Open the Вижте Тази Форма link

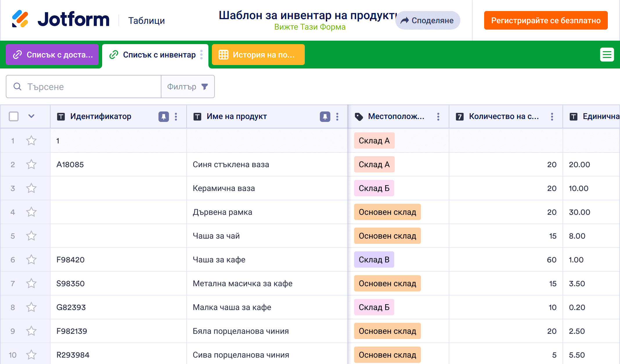310,27
